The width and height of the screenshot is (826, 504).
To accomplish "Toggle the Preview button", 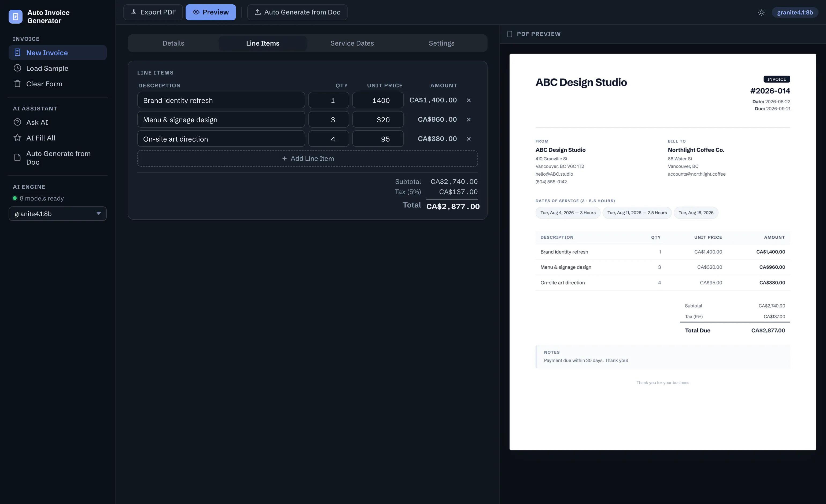I will (x=211, y=12).
